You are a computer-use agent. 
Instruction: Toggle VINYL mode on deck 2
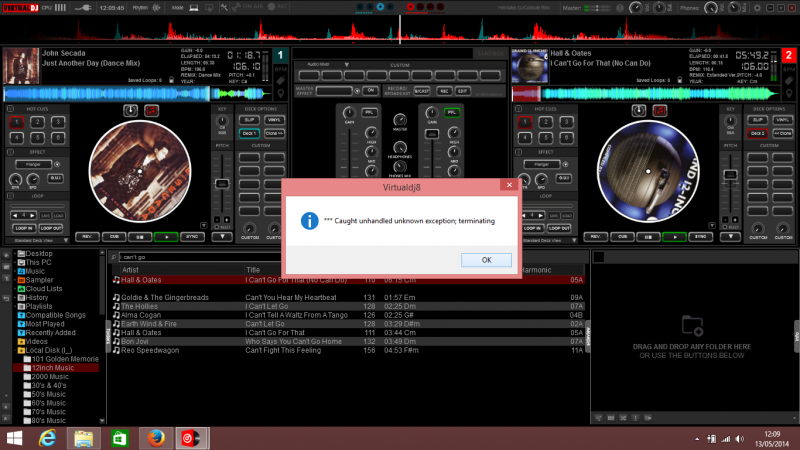tap(783, 120)
